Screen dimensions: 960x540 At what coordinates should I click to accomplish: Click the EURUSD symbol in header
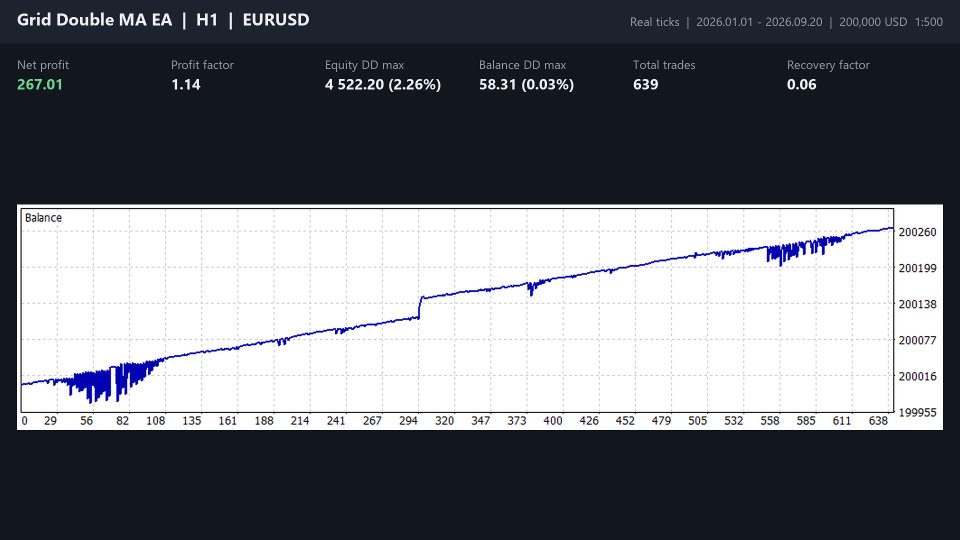click(276, 20)
